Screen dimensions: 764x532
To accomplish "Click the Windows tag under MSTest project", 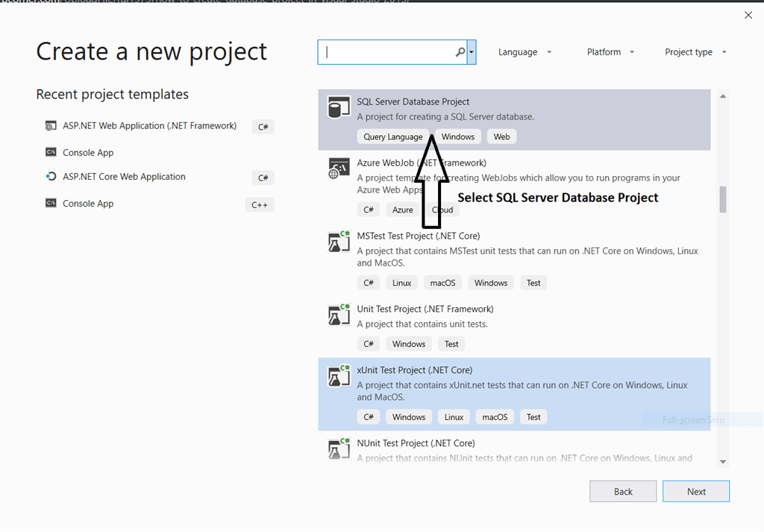I will (x=491, y=283).
